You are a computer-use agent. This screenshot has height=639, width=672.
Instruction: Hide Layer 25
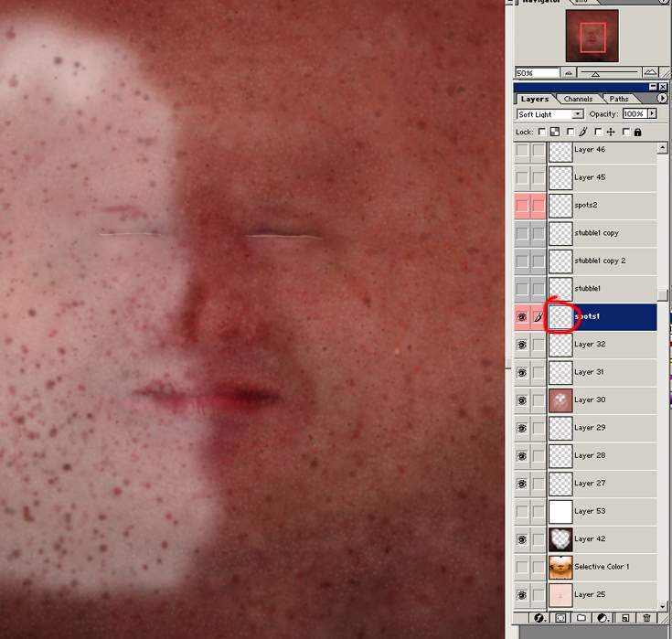(522, 595)
